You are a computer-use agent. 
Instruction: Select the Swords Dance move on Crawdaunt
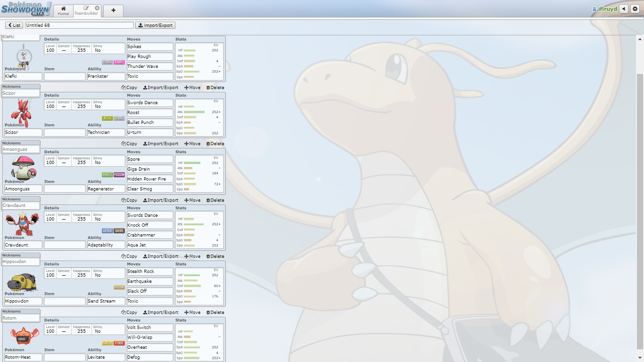pyautogui.click(x=150, y=215)
